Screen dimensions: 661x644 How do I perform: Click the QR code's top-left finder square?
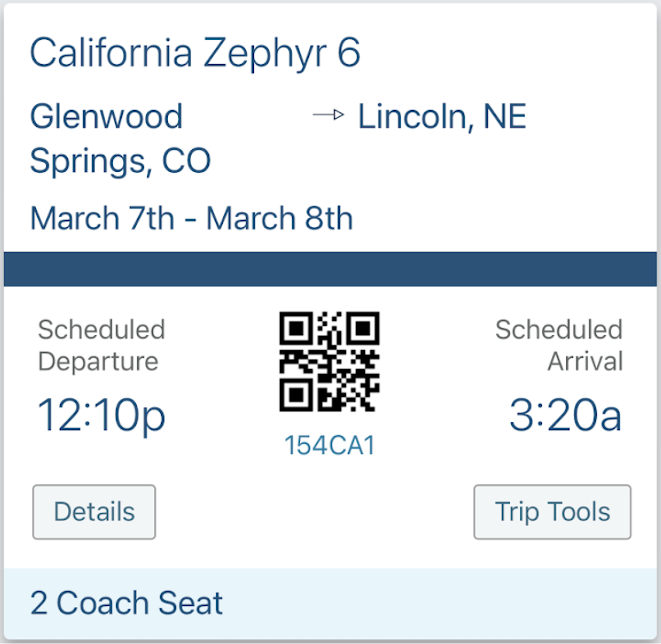(x=296, y=328)
